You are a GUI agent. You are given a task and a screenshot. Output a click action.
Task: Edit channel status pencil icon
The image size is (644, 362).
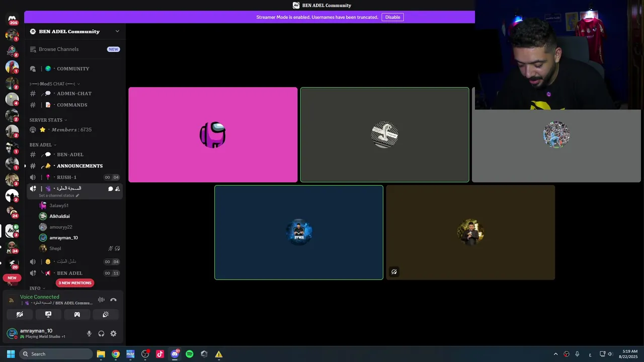(x=77, y=196)
